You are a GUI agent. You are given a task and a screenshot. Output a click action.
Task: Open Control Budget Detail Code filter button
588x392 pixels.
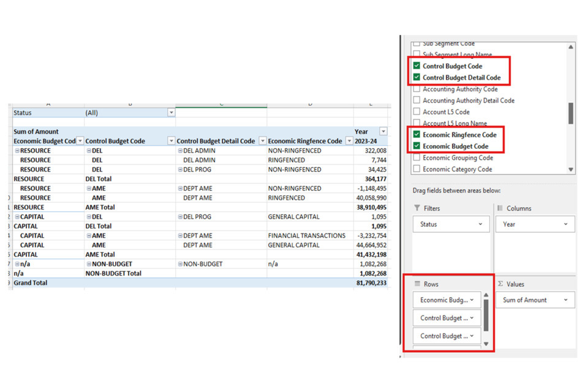point(262,141)
